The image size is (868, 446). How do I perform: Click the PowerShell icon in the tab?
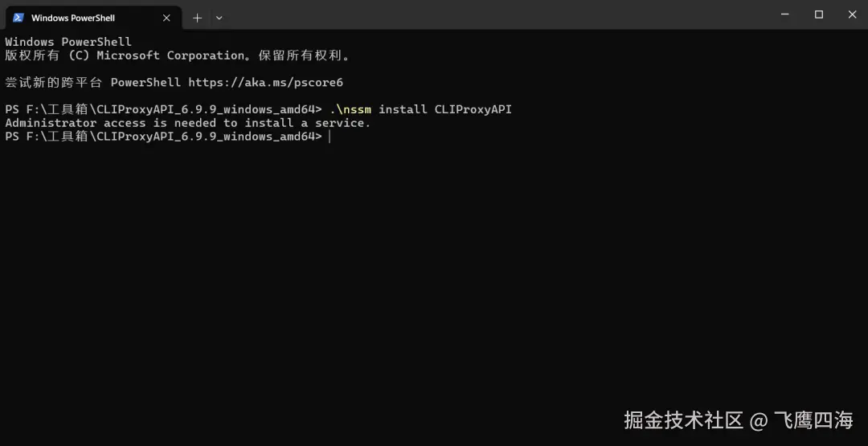click(x=18, y=18)
